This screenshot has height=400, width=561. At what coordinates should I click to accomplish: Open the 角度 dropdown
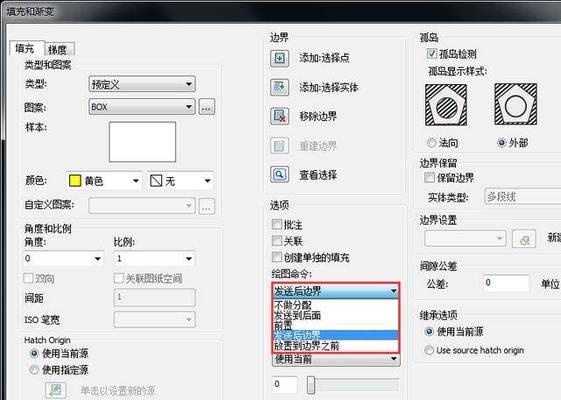coord(63,258)
